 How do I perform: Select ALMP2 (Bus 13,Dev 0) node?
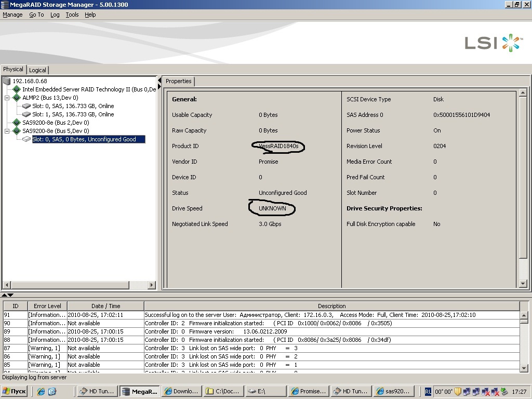pyautogui.click(x=50, y=98)
